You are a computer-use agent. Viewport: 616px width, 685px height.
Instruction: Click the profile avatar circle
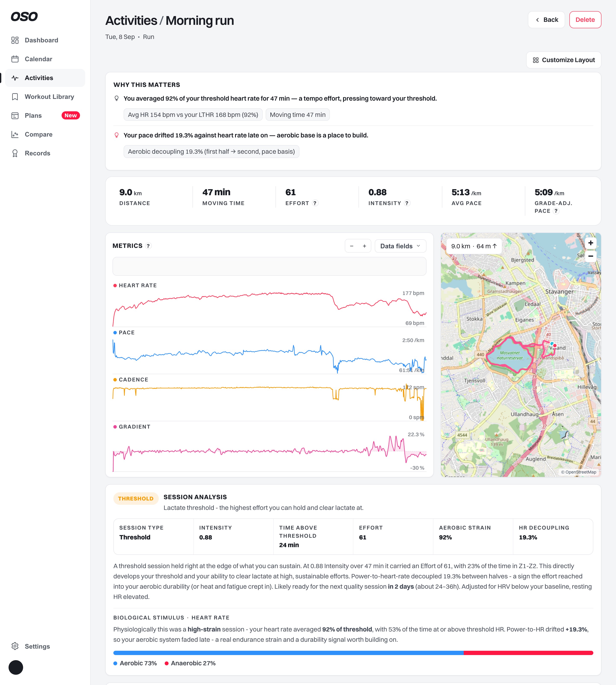16,667
